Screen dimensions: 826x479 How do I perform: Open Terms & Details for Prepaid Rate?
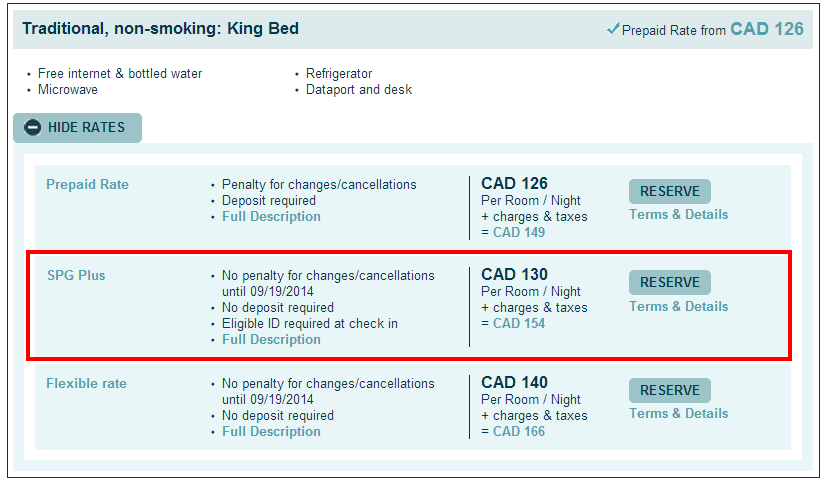(x=678, y=214)
